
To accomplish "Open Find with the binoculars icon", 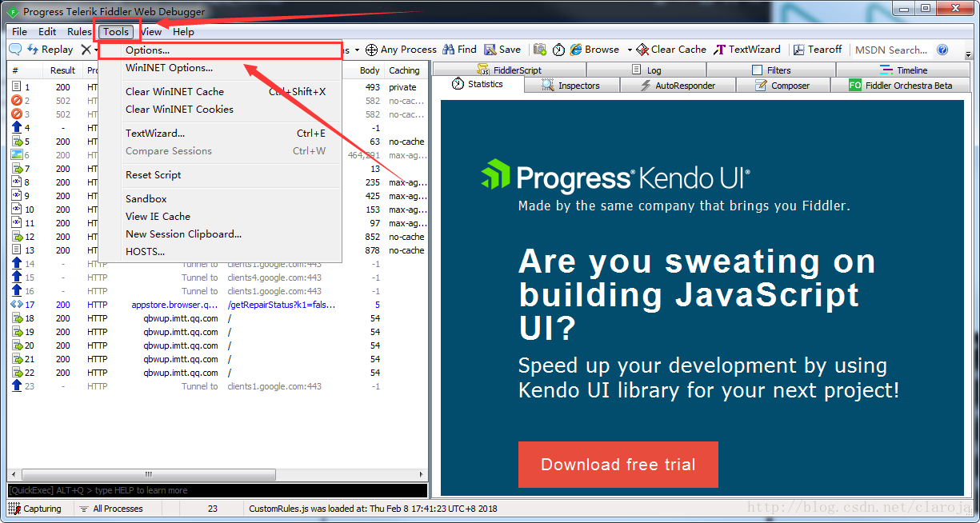I will [x=459, y=50].
